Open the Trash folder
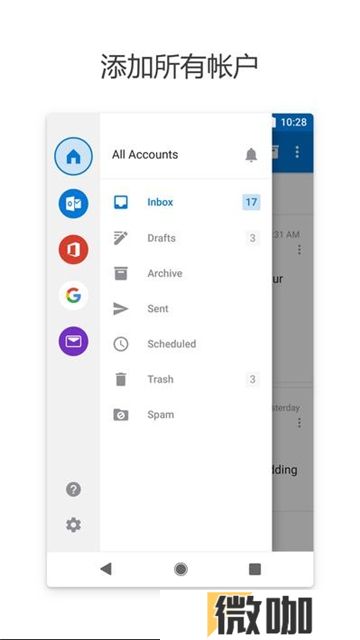 [186, 379]
